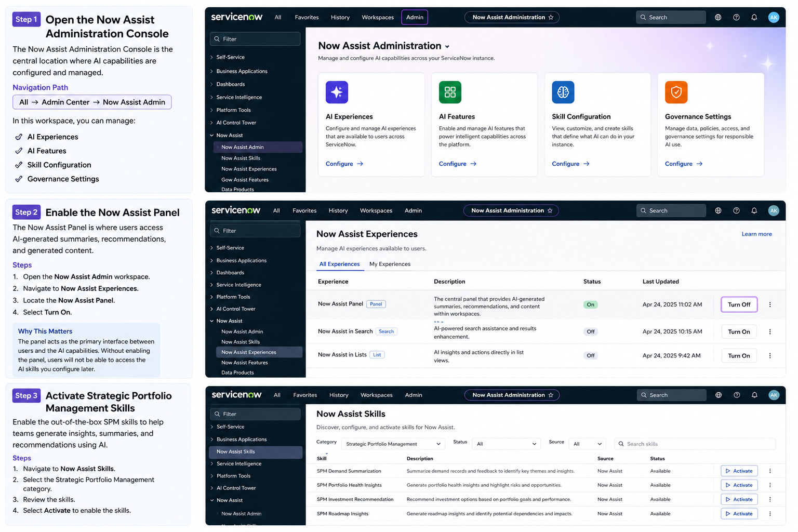Screen dimensions: 798x532
Task: Click the globe icon on the Experiences page header
Action: click(x=718, y=210)
